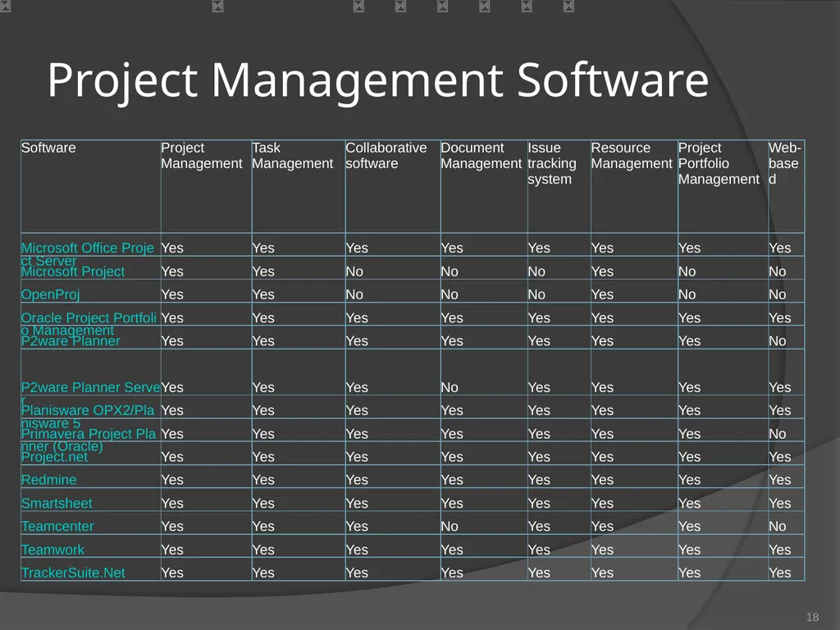This screenshot has height=630, width=840.
Task: Open Oracle Project Portfolio Management link
Action: click(89, 323)
